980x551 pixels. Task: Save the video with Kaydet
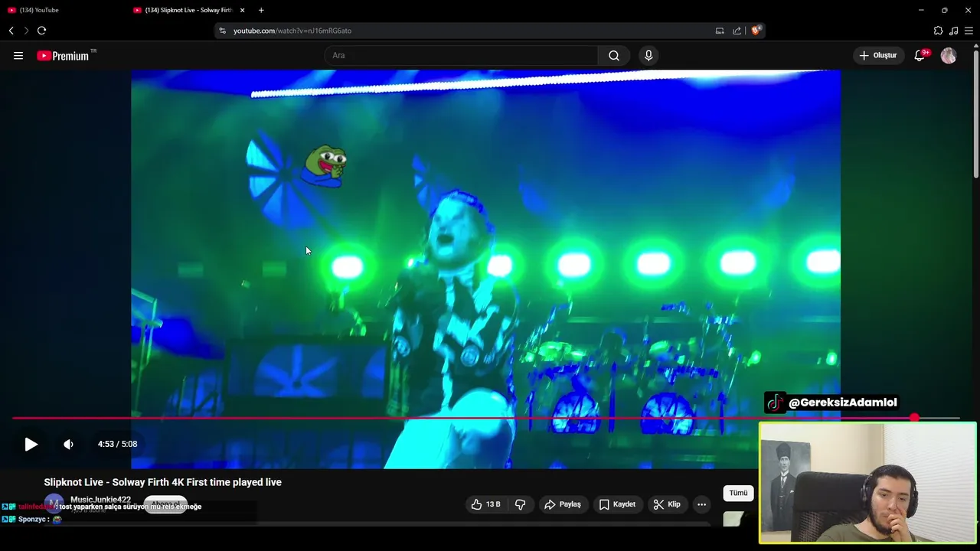point(617,504)
